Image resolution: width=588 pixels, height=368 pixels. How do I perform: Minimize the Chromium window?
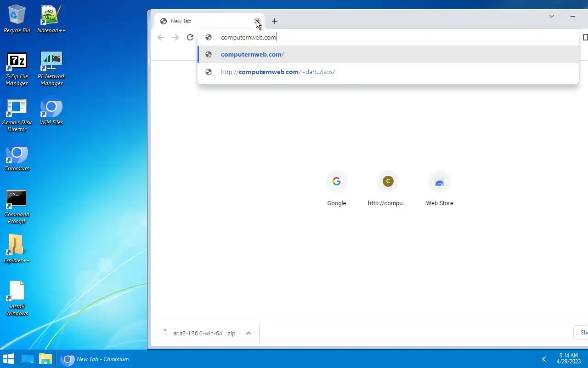(573, 16)
